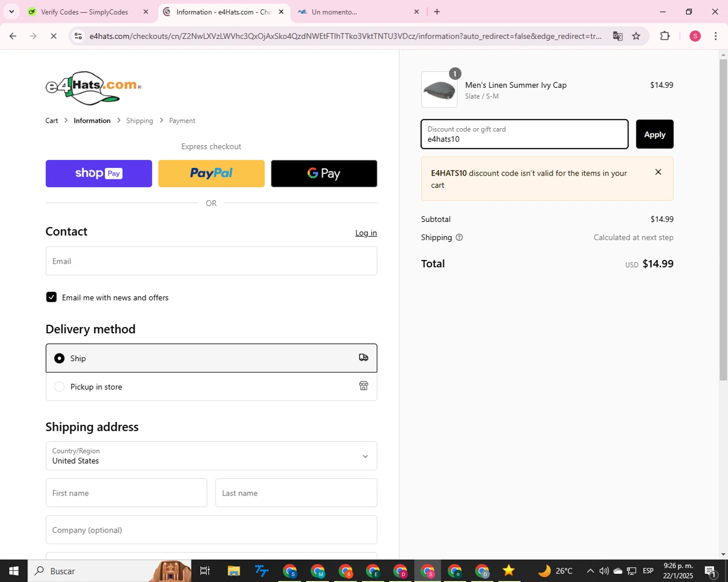This screenshot has width=728, height=582.
Task: Focus the discount code field
Action: click(x=525, y=134)
